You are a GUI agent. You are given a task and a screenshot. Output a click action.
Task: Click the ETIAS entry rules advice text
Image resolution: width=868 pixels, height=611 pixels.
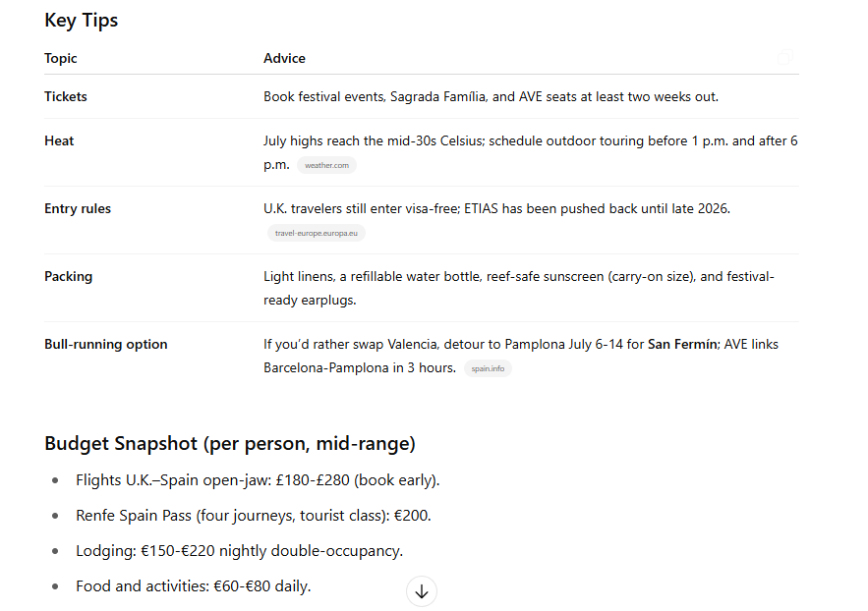coord(496,208)
